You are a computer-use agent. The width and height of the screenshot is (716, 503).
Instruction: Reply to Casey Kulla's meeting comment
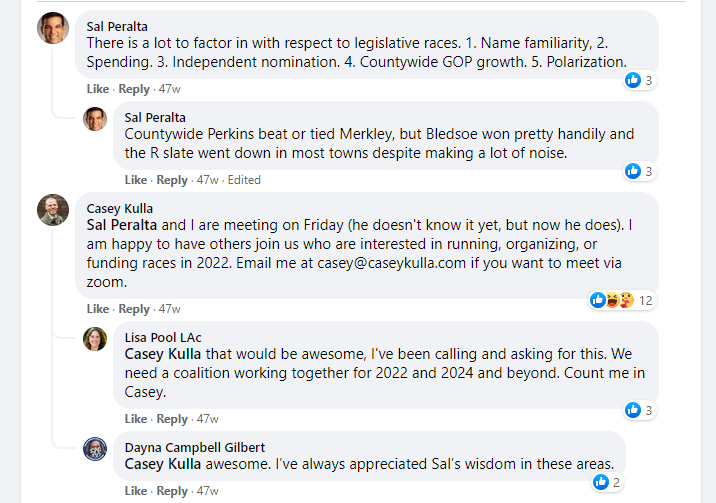[134, 309]
